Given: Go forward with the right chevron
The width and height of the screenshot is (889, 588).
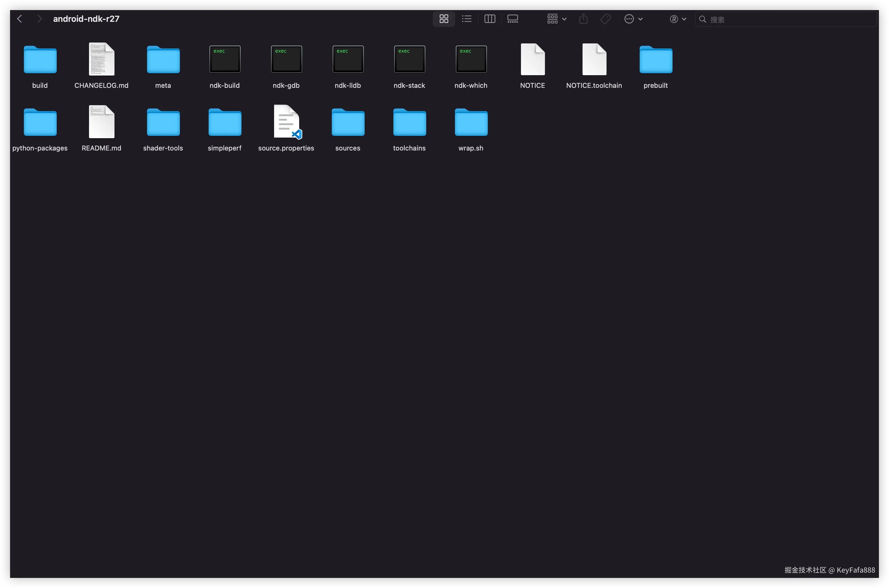Looking at the screenshot, I should pyautogui.click(x=39, y=19).
